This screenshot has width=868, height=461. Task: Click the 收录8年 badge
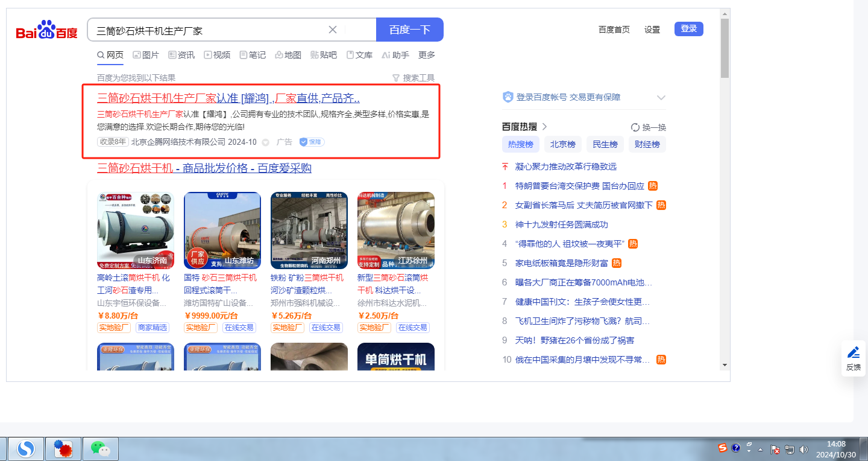113,142
